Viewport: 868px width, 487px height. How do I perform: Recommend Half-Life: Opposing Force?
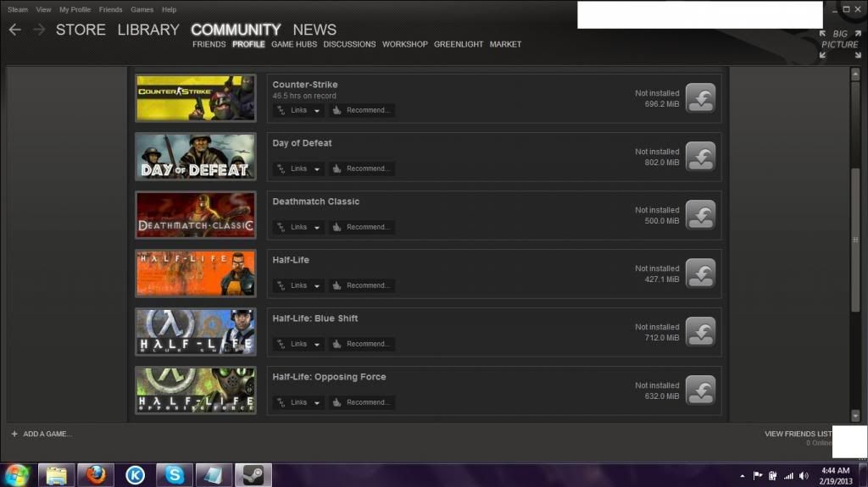point(361,402)
